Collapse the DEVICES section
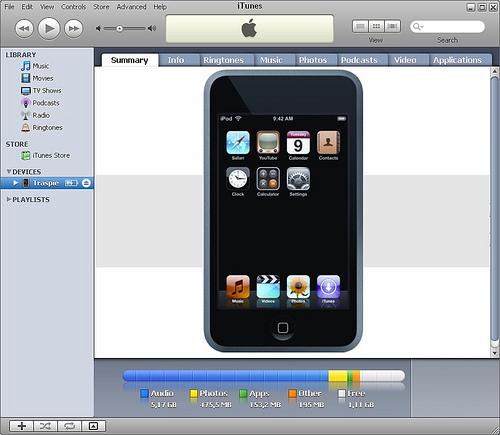Viewport: 500px width, 435px height. [9, 171]
